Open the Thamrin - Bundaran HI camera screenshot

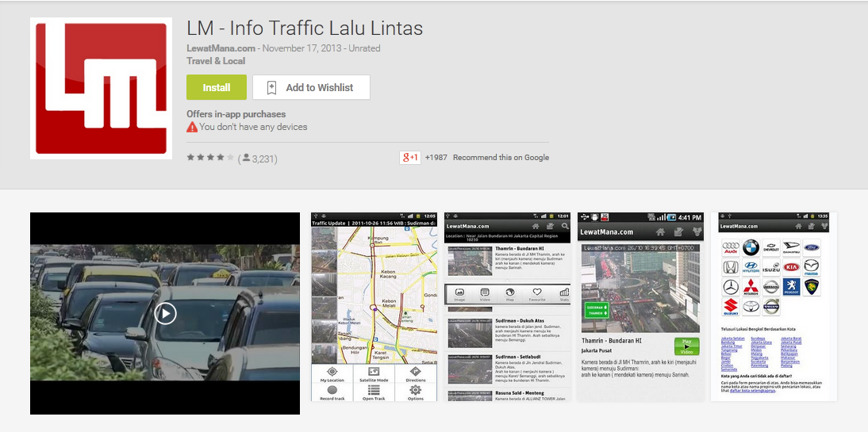point(640,307)
